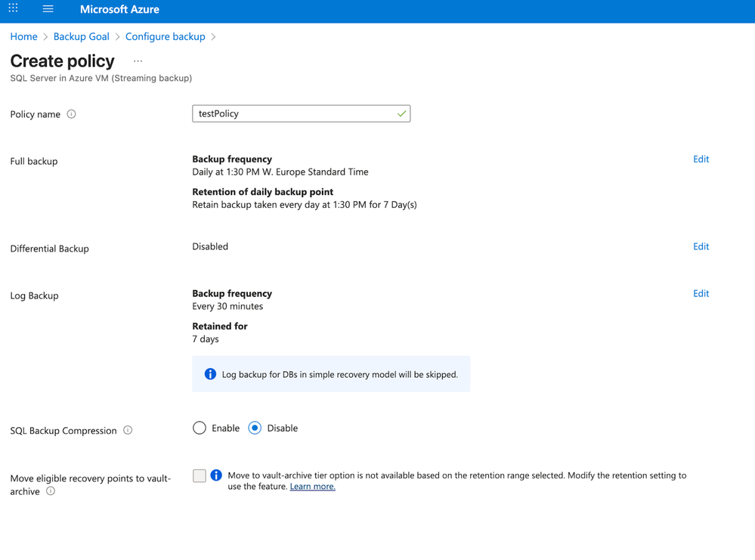
Task: Open the Learn more link
Action: [312, 487]
